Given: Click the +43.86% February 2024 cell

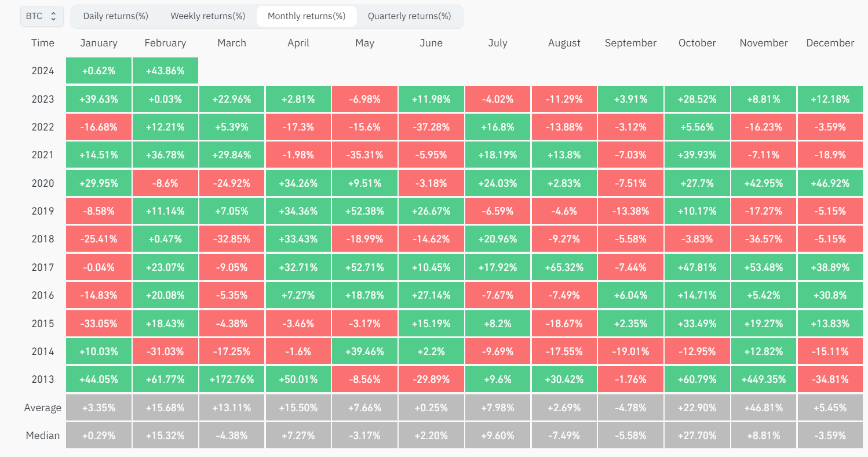Looking at the screenshot, I should point(165,70).
